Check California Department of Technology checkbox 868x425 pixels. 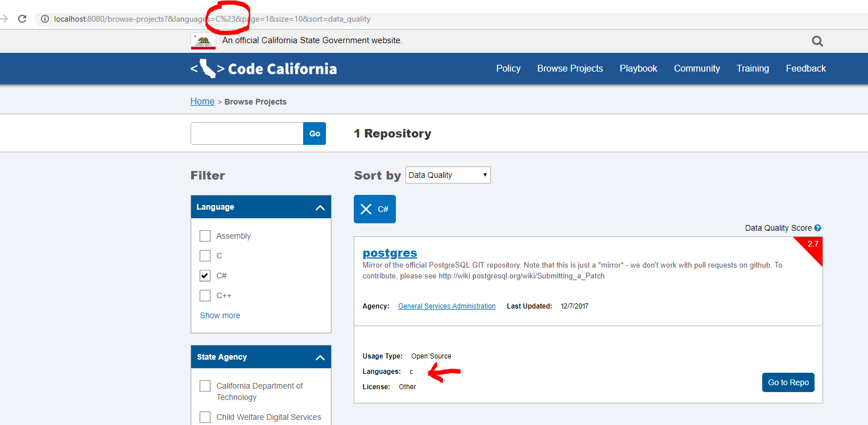point(205,386)
